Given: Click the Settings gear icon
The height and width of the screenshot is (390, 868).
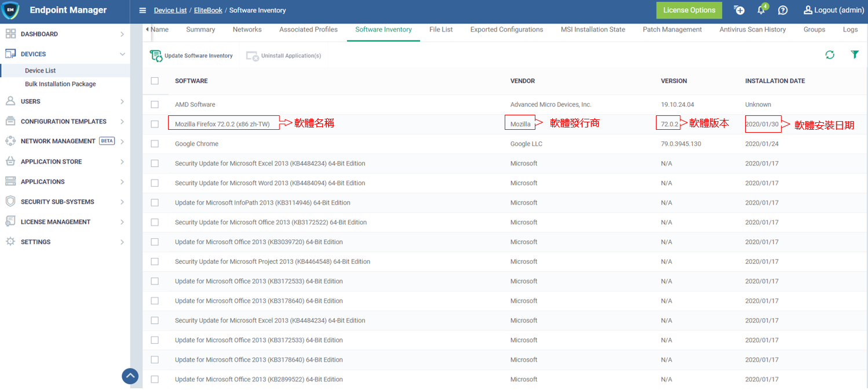Looking at the screenshot, I should click(10, 242).
